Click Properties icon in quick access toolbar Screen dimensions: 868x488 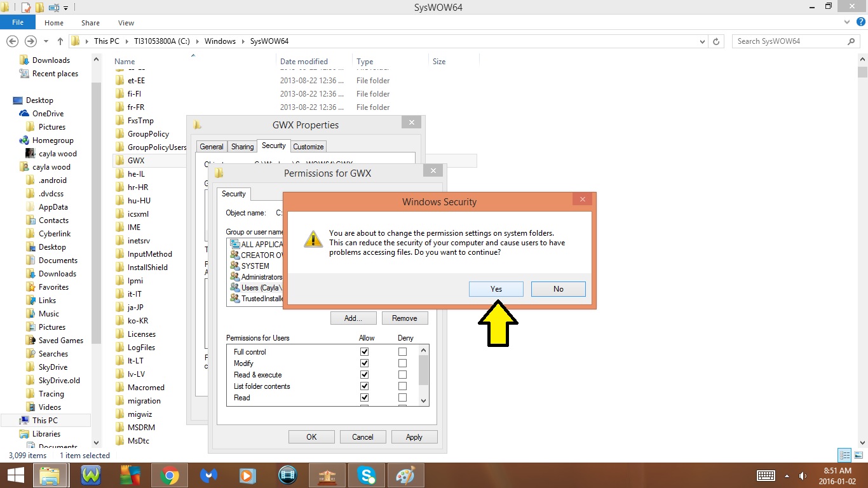[26, 8]
